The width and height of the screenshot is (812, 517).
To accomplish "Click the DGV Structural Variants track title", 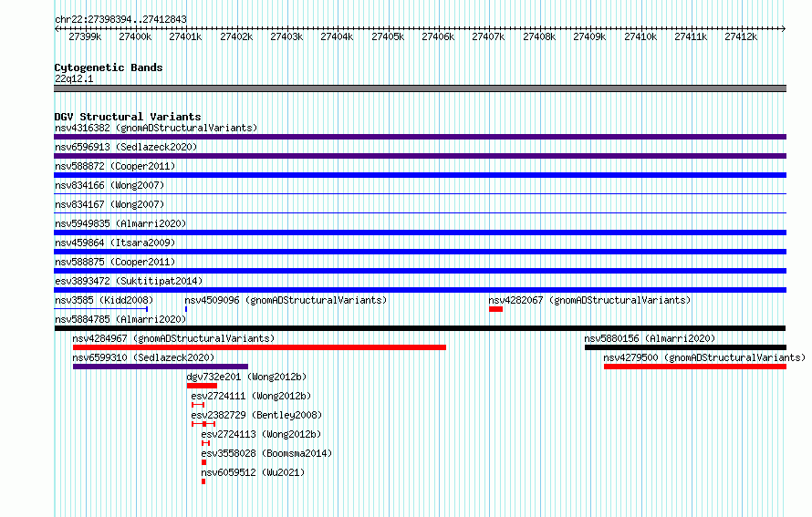I will click(x=128, y=117).
